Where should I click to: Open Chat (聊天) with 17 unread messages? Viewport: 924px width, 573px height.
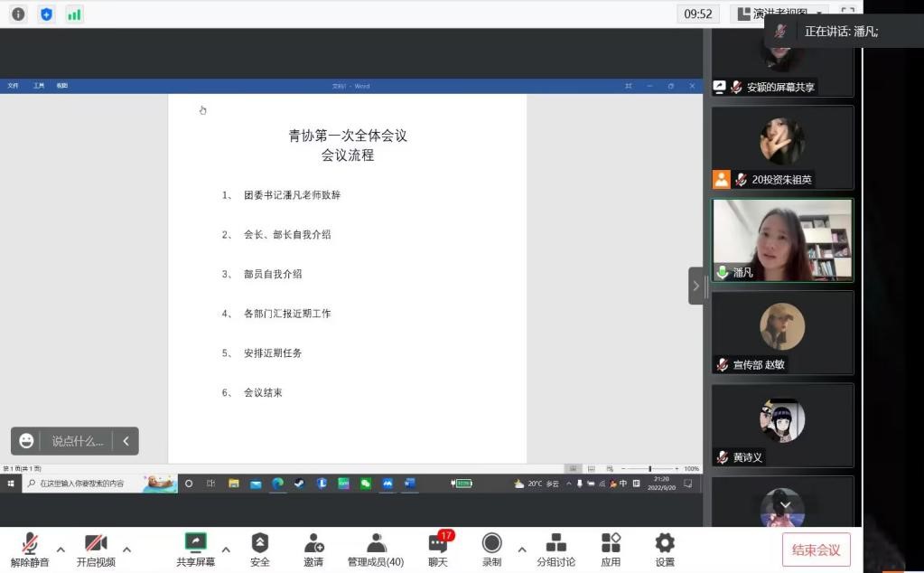pos(438,549)
